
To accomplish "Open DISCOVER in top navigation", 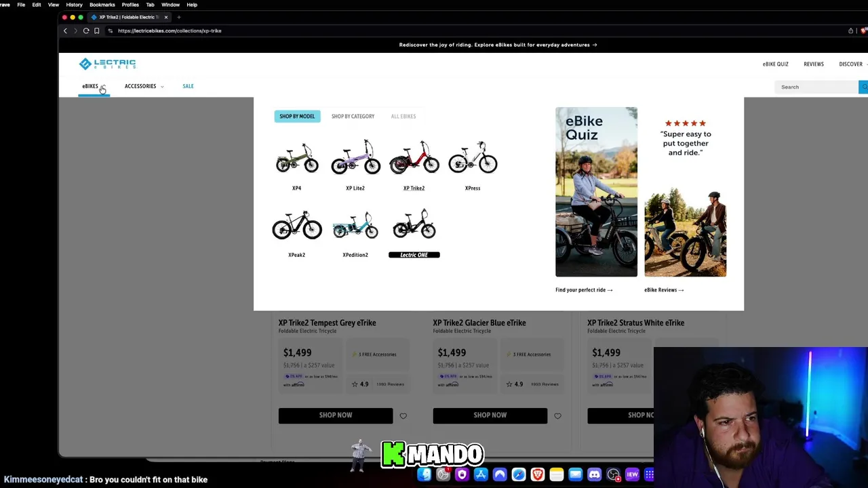I will point(850,64).
